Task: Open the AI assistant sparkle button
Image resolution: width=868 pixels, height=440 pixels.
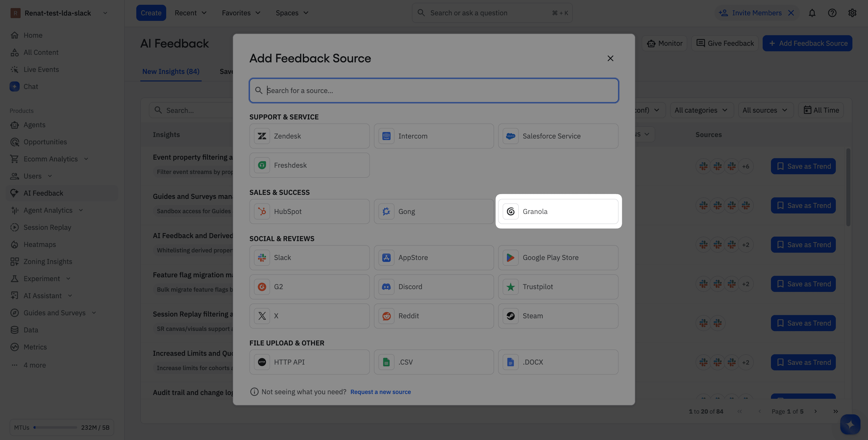Action: pyautogui.click(x=850, y=424)
